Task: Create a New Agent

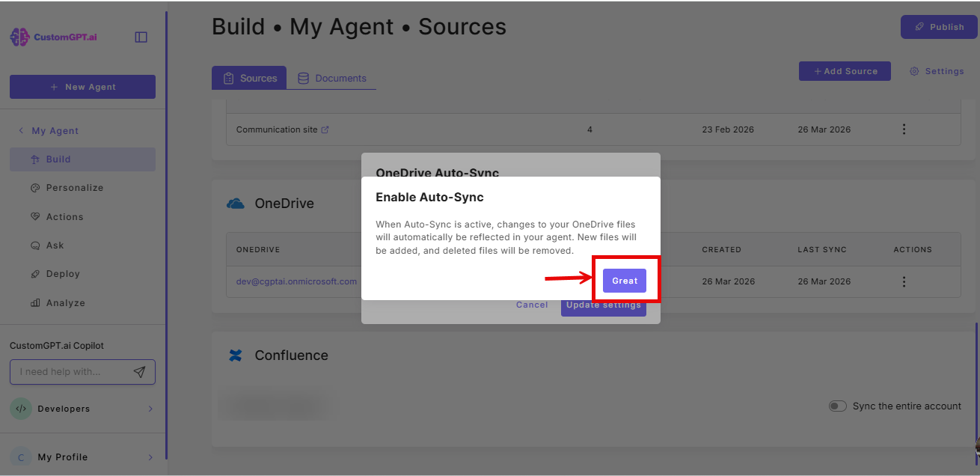Action: [x=82, y=87]
